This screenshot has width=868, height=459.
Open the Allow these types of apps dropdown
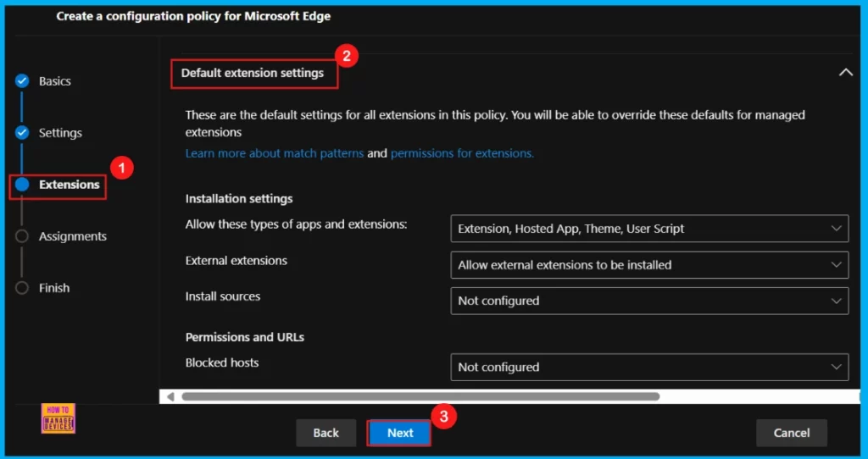pyautogui.click(x=649, y=229)
